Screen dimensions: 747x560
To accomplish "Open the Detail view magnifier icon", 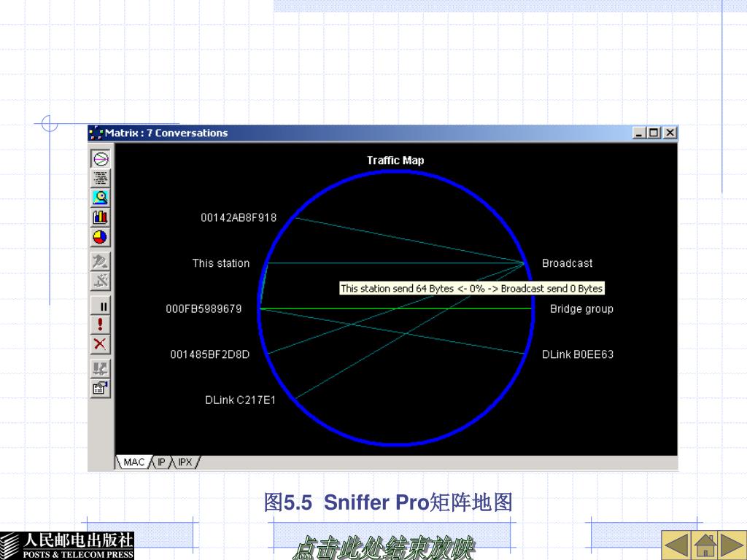I will click(101, 198).
